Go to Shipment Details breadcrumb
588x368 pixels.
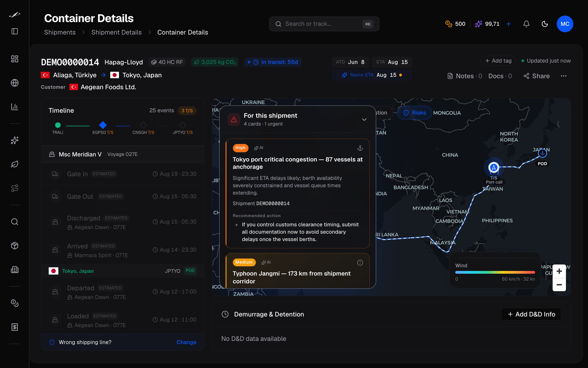point(116,32)
